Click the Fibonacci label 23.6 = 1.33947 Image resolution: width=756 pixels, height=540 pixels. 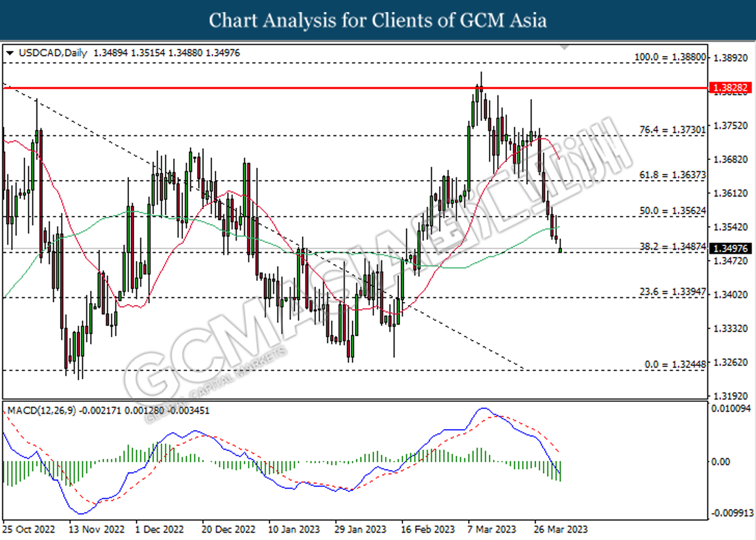672,292
